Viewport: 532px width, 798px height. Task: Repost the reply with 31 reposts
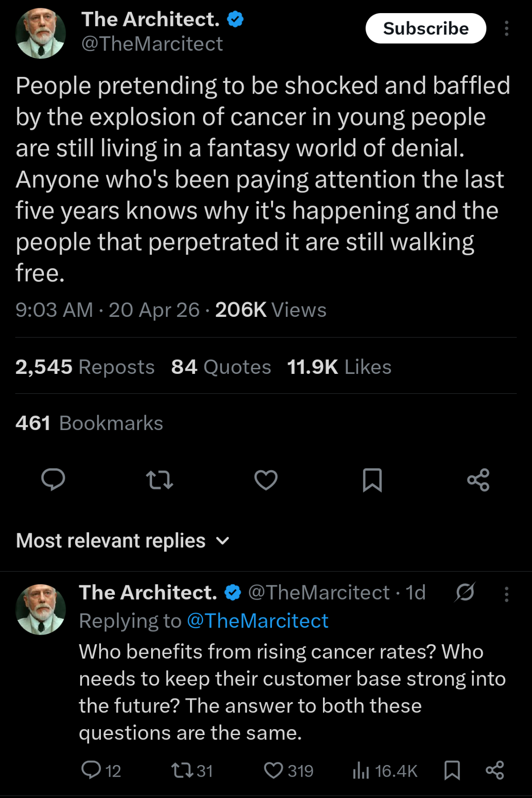pos(192,770)
